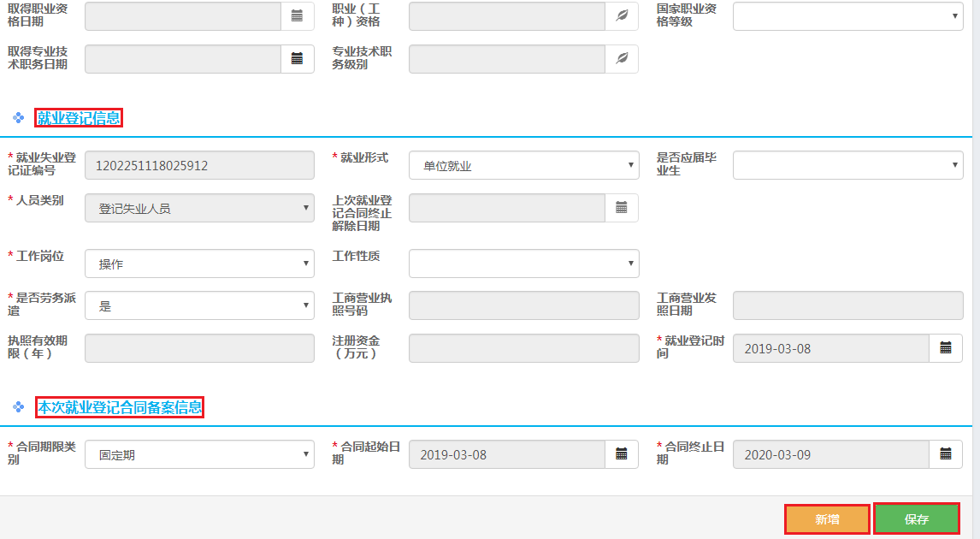This screenshot has height=539, width=980.
Task: Click the 合同期限类别 label text
Action: [x=41, y=453]
